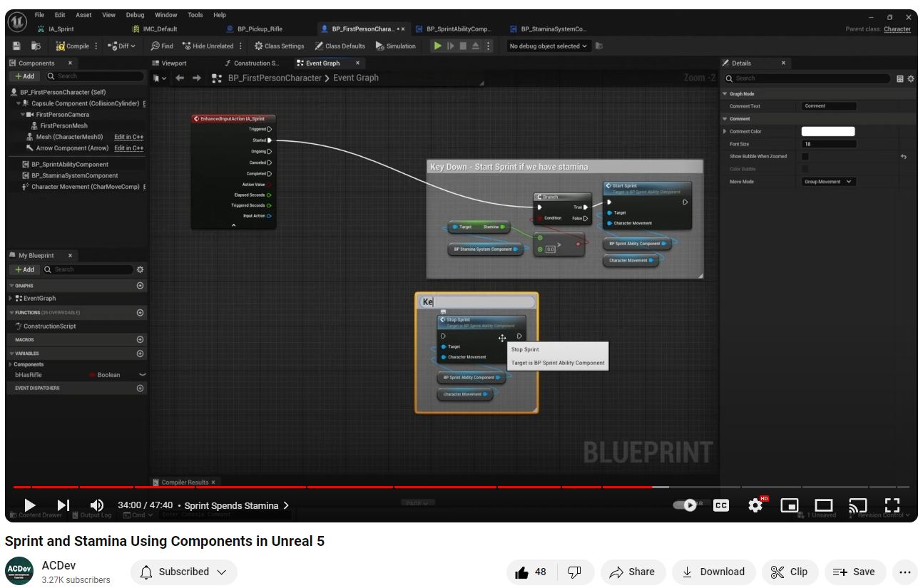Click the Compile button
Image resolution: width=923 pixels, height=588 pixels.
point(73,46)
